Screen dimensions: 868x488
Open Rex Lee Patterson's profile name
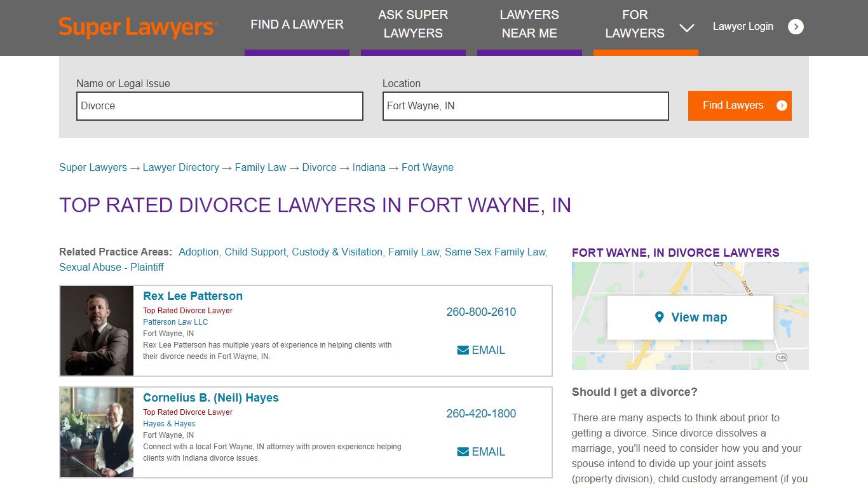click(x=193, y=296)
